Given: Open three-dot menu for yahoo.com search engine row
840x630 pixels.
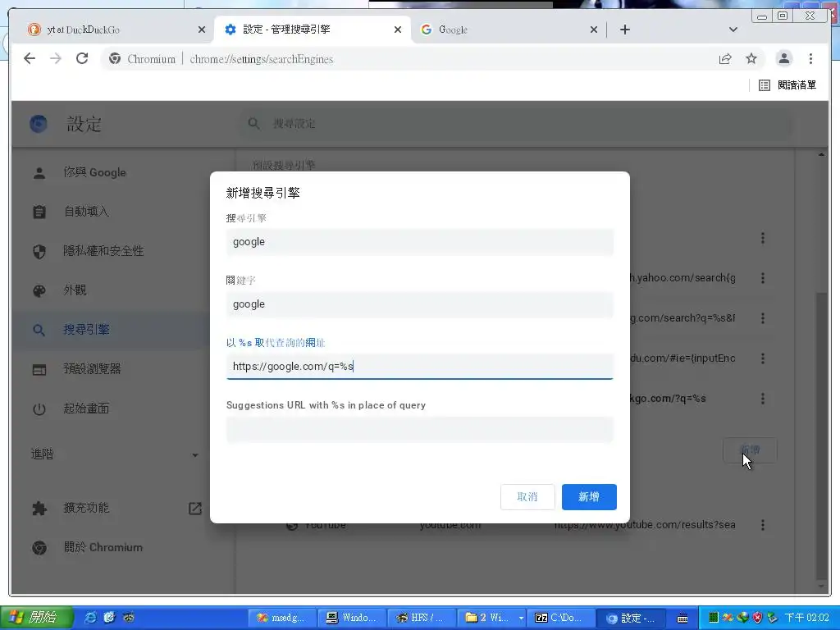Looking at the screenshot, I should coord(762,278).
